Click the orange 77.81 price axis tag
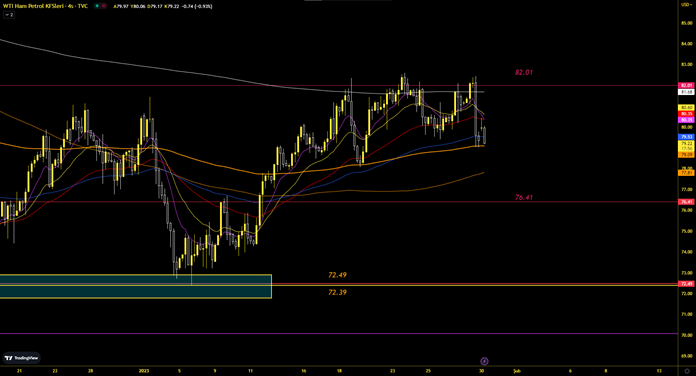Image resolution: width=696 pixels, height=376 pixels. [x=686, y=172]
